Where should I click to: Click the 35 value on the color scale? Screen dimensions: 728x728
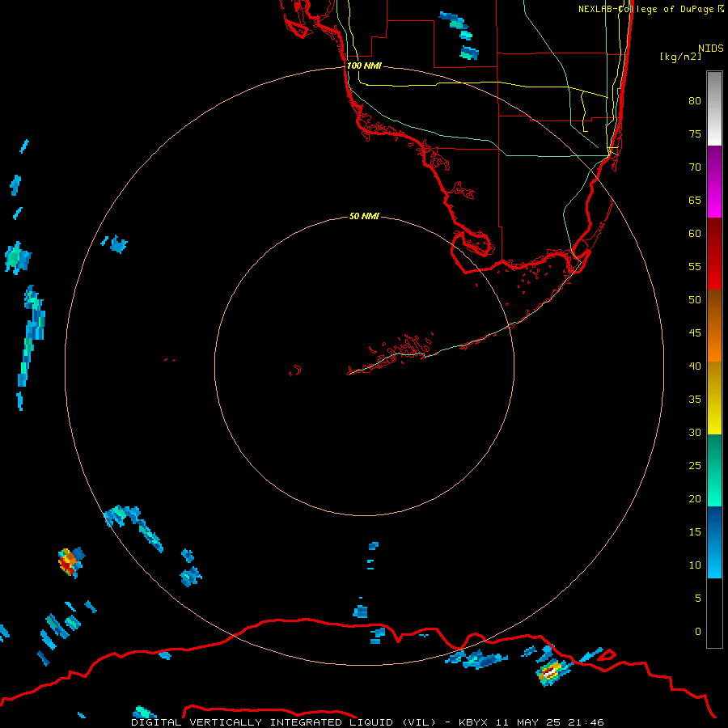[x=695, y=400]
